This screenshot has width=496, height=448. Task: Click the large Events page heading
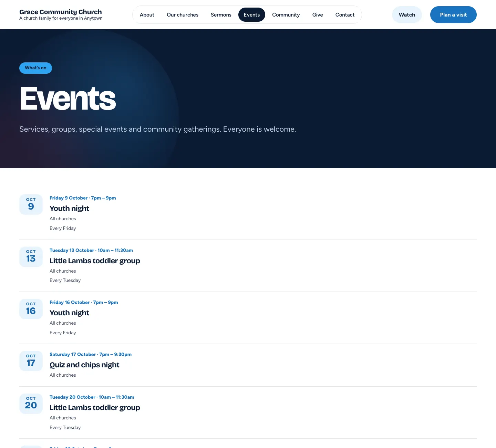click(68, 99)
